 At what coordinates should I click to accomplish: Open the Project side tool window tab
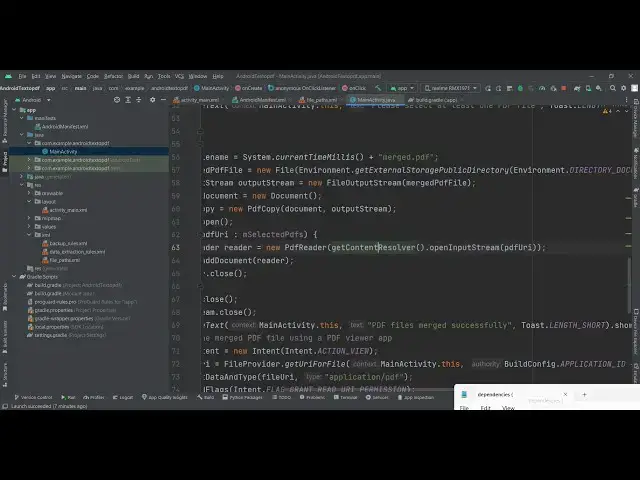pyautogui.click(x=4, y=161)
